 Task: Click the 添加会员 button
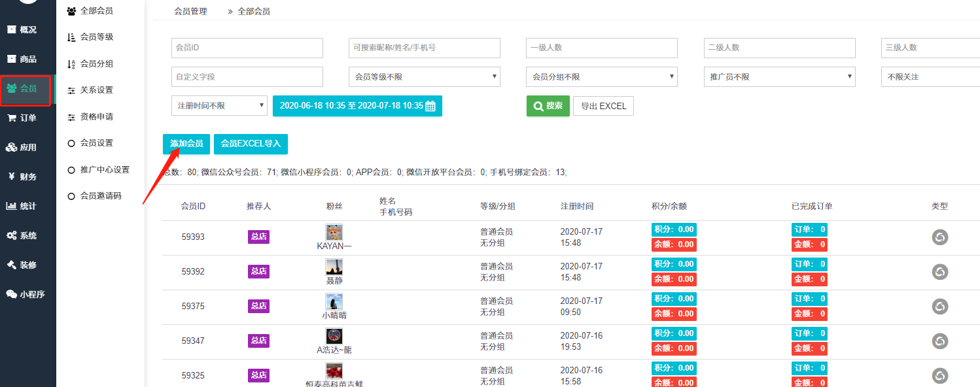(186, 144)
